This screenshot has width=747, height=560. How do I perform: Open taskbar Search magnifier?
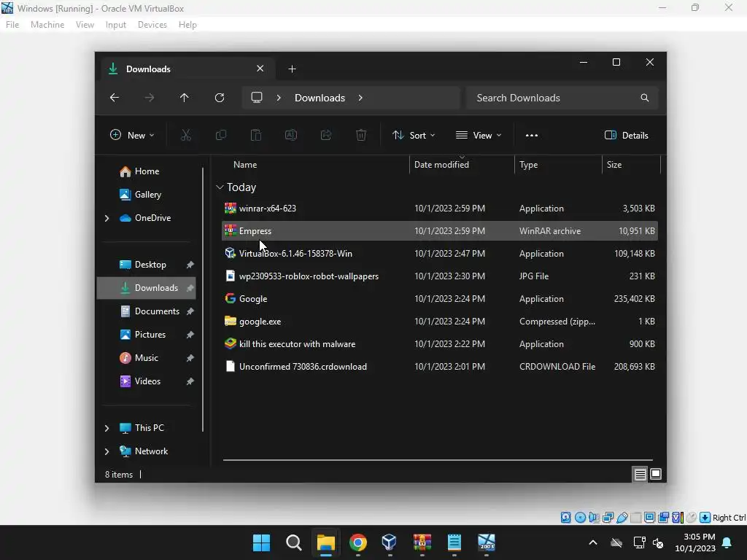tap(293, 542)
